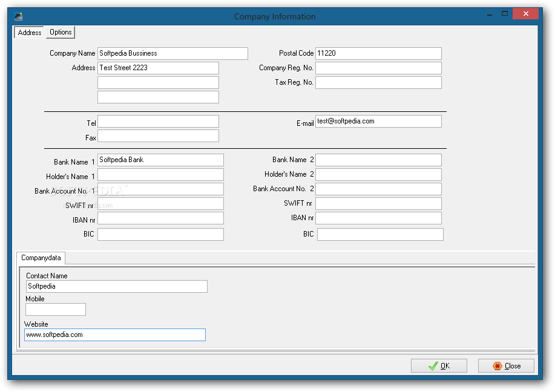Open the Options tab

(x=61, y=32)
